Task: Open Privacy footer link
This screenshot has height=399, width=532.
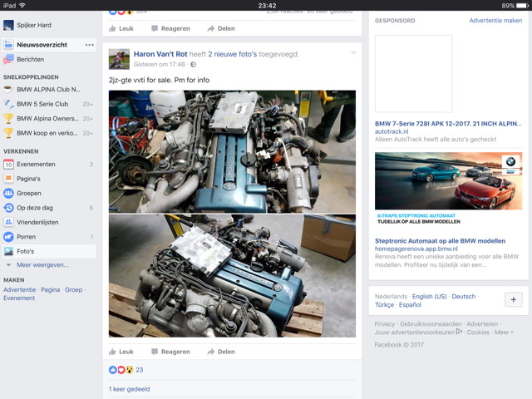Action: (385, 324)
